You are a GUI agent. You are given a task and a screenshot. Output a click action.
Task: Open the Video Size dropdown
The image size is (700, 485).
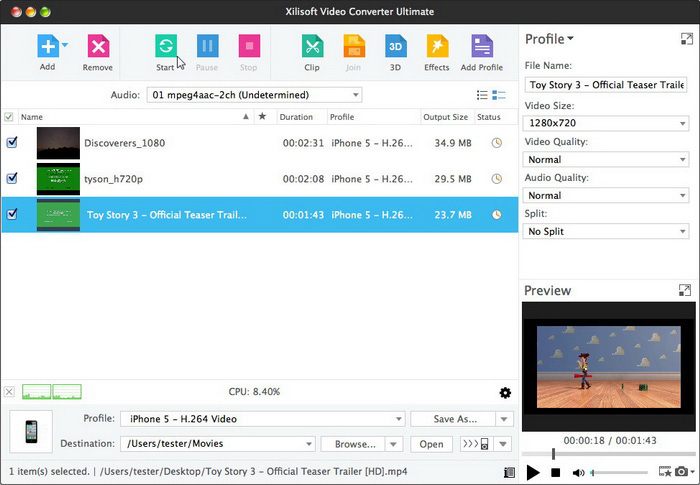click(606, 124)
